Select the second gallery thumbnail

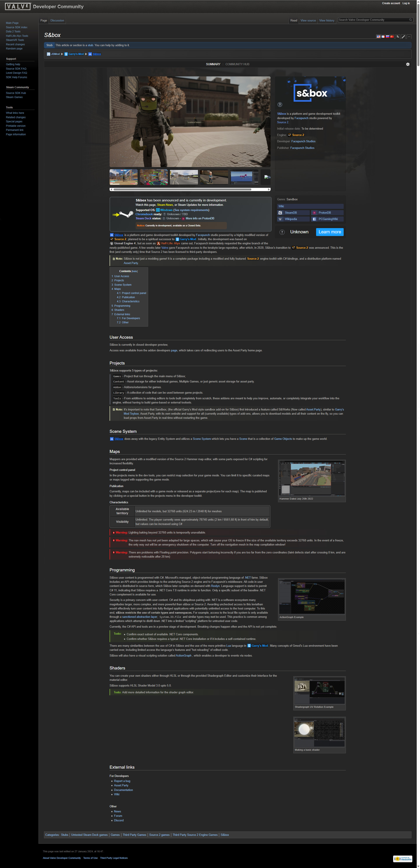(154, 177)
